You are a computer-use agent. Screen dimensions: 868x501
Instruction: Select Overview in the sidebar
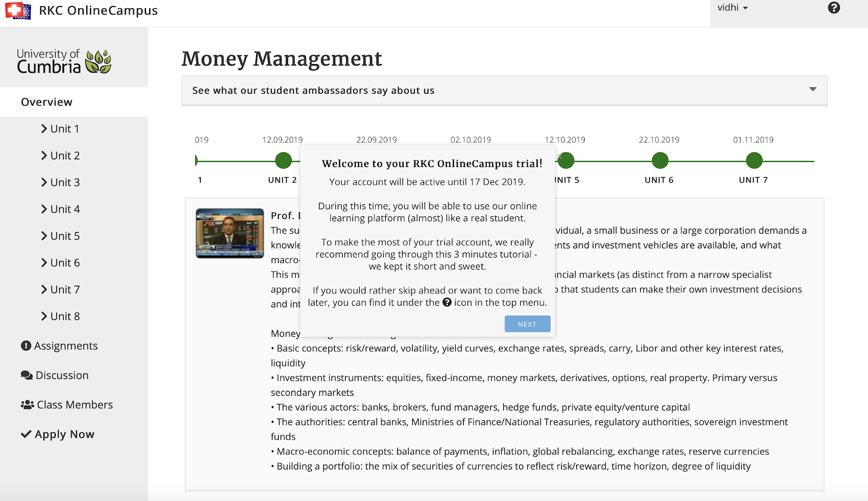pyautogui.click(x=74, y=102)
